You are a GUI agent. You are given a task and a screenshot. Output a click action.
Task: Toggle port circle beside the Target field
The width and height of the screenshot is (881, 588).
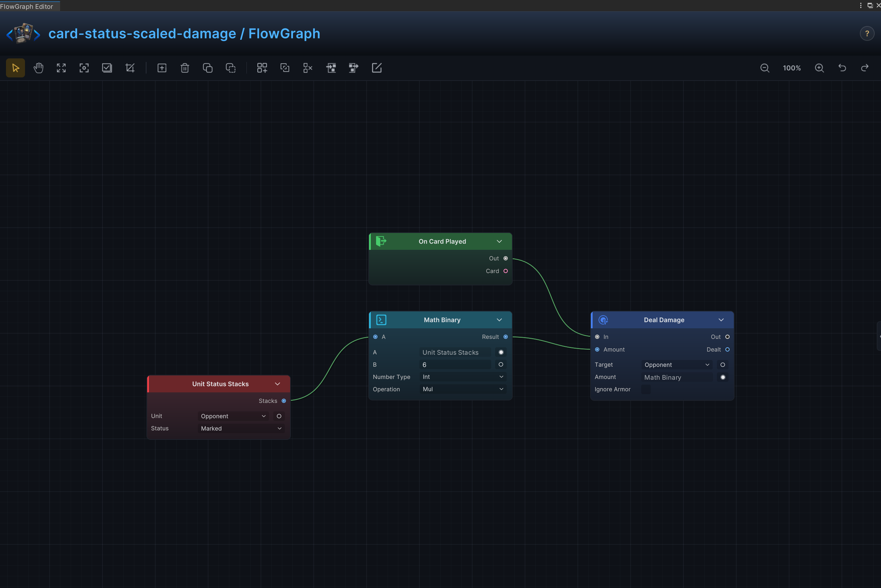723,365
